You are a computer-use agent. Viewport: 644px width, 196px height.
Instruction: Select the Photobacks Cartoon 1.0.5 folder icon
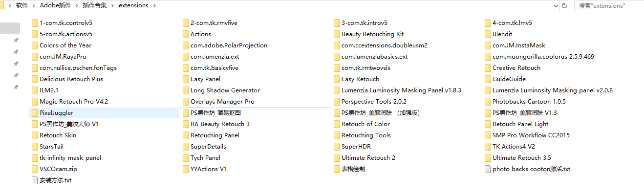point(488,102)
